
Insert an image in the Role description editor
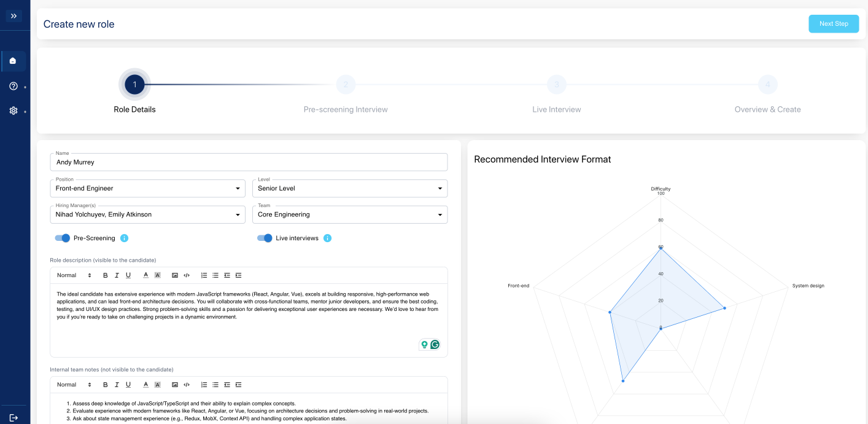click(175, 275)
